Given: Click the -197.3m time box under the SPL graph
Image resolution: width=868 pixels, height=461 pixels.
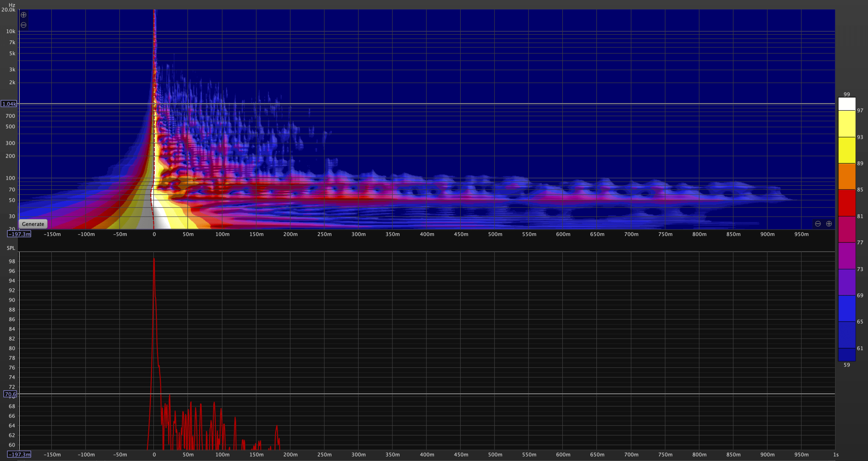Looking at the screenshot, I should [19, 454].
